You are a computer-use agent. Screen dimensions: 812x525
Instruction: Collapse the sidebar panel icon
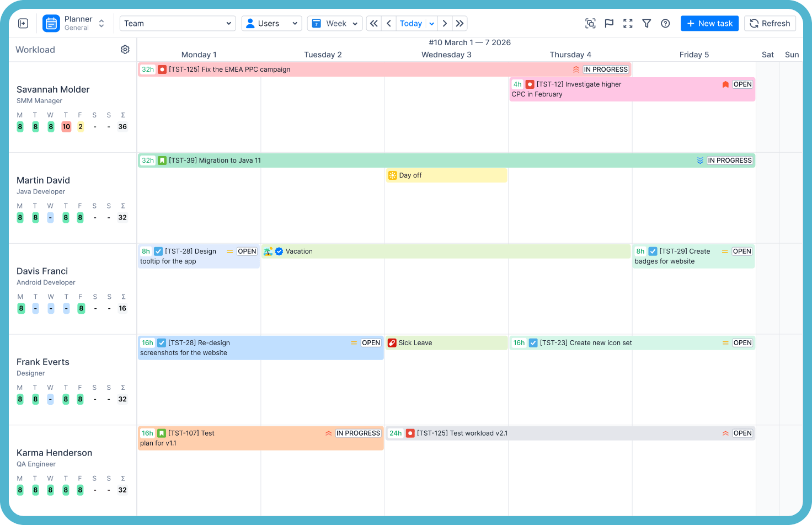coord(23,23)
